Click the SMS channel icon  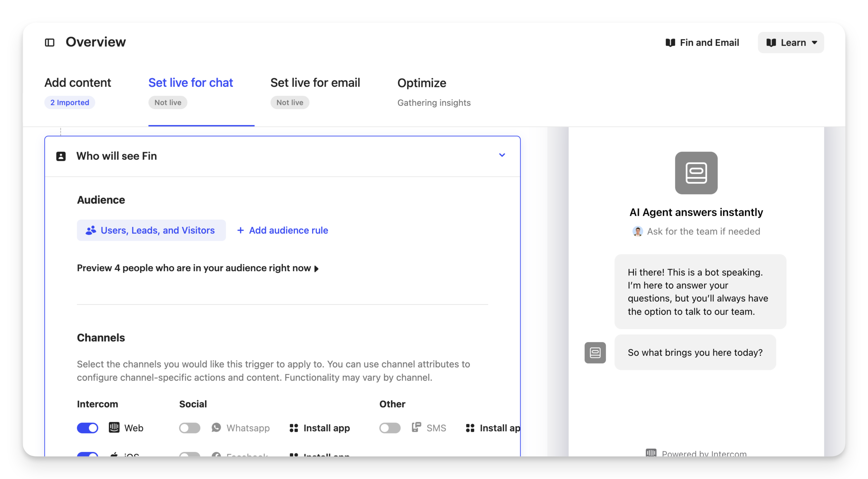point(416,427)
